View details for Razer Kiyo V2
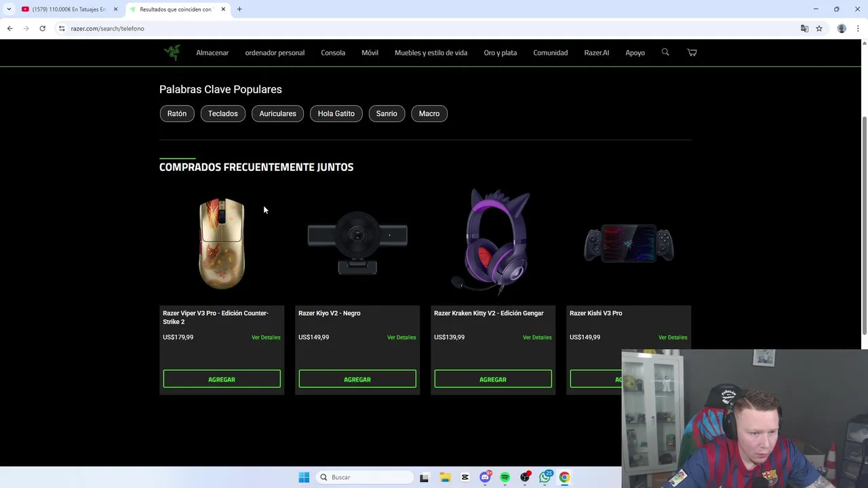 click(x=401, y=338)
